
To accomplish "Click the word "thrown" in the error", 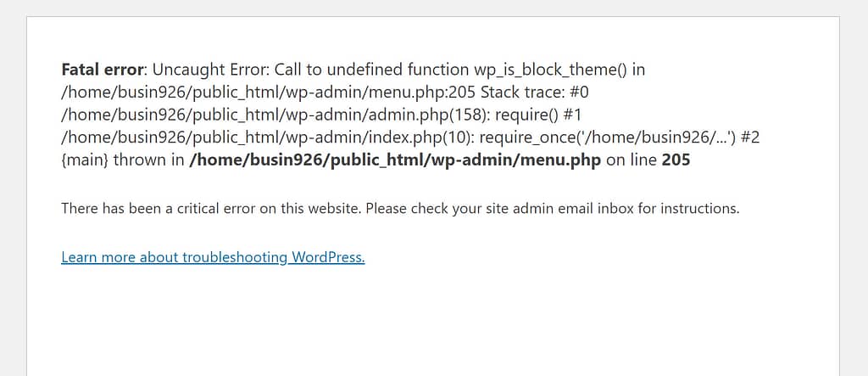I will pos(138,160).
